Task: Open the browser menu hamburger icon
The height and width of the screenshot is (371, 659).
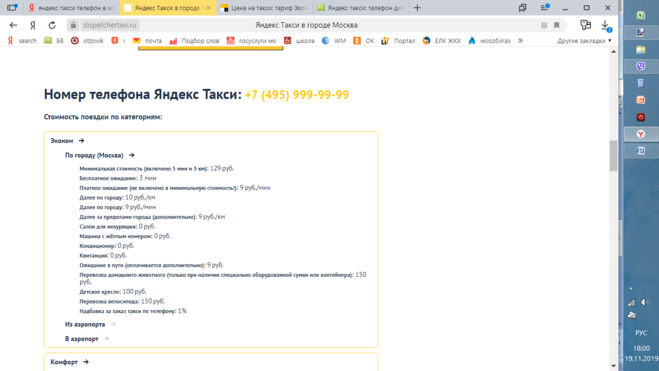Action: pos(544,8)
